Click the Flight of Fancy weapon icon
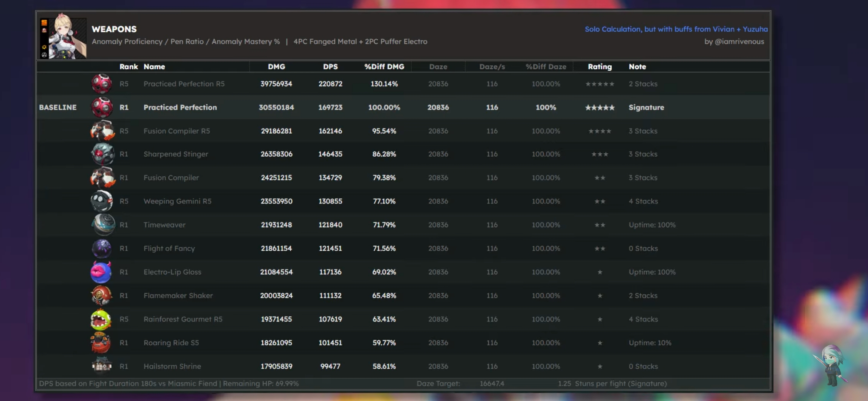The height and width of the screenshot is (401, 868). point(102,248)
